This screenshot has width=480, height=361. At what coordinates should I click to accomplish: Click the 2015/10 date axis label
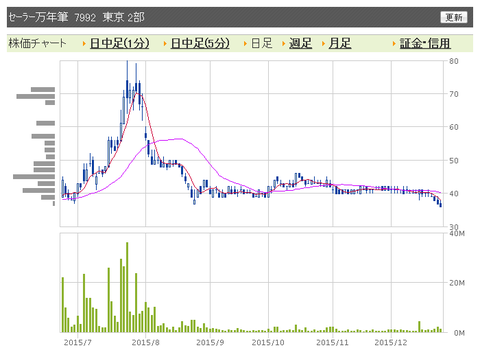click(268, 342)
